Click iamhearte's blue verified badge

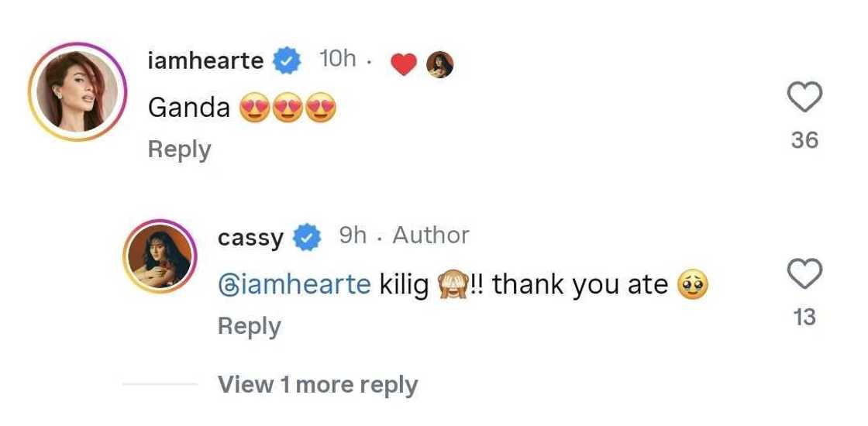[289, 61]
